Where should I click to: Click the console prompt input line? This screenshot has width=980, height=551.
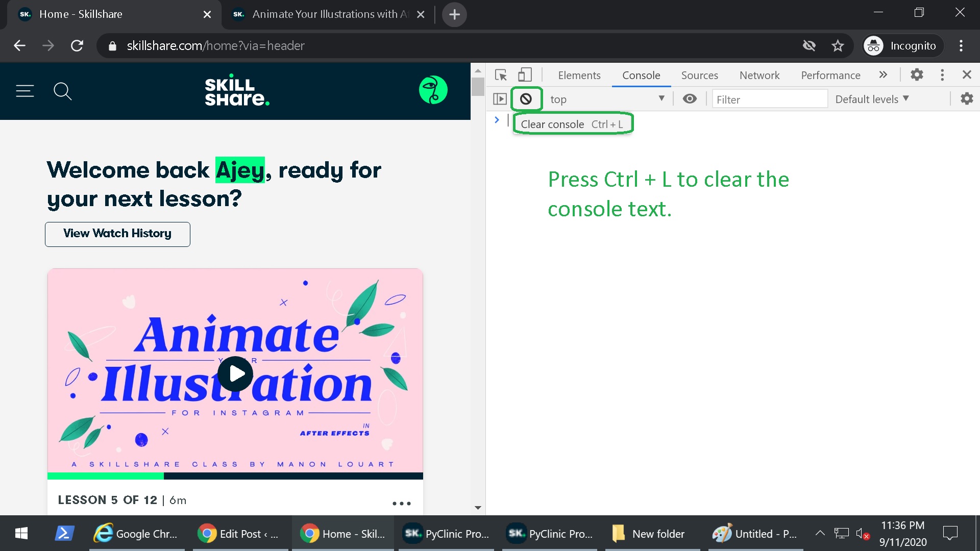733,120
